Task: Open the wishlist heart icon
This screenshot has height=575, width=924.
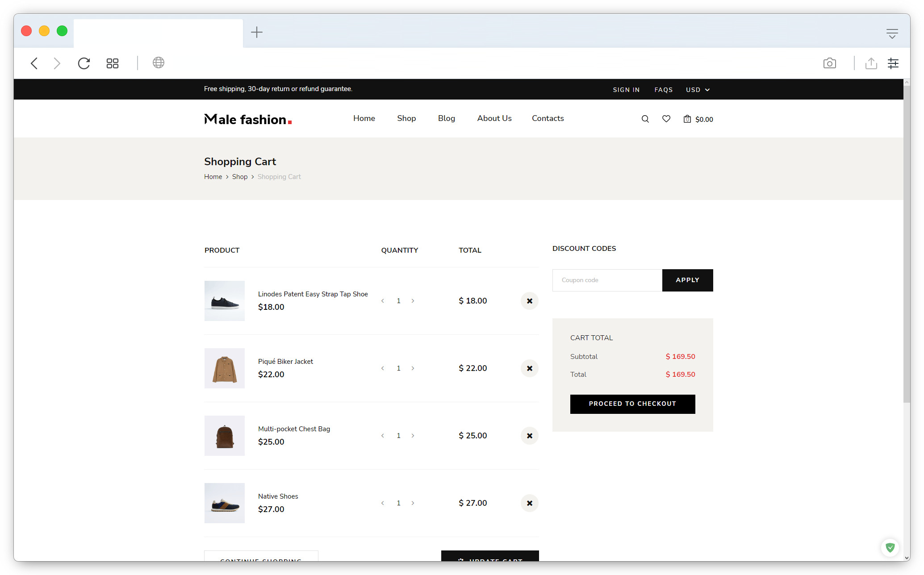Action: [666, 119]
